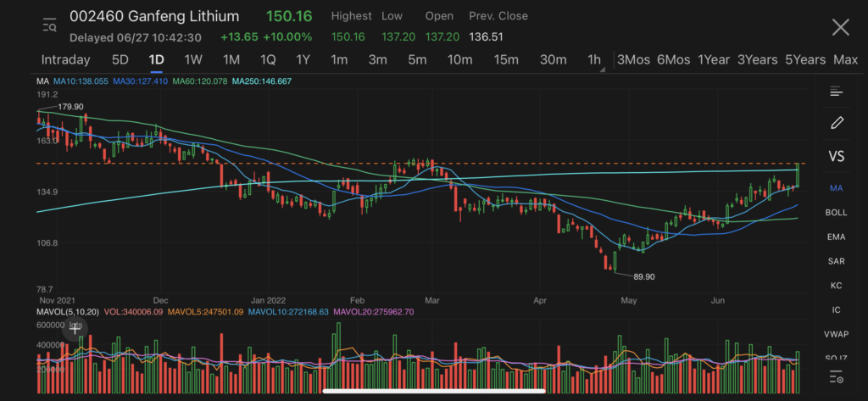This screenshot has width=868, height=401.
Task: Tap the MAVOL5:247501.09 value
Action: [205, 312]
